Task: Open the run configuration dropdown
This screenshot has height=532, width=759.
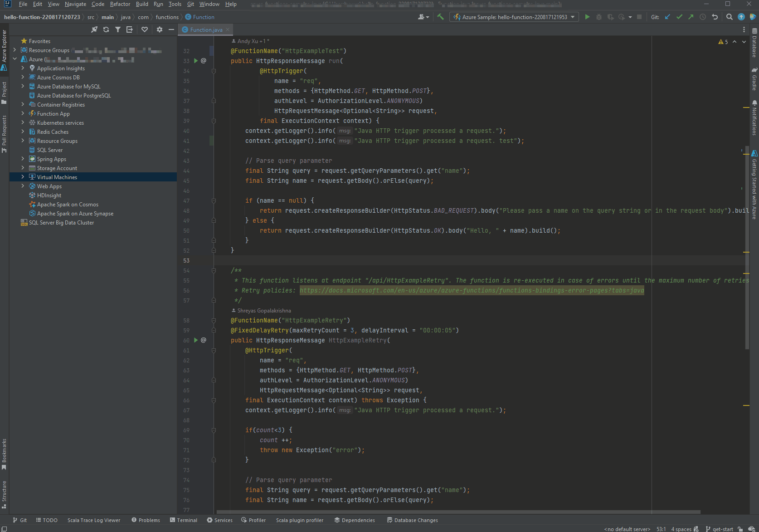Action: coord(514,17)
